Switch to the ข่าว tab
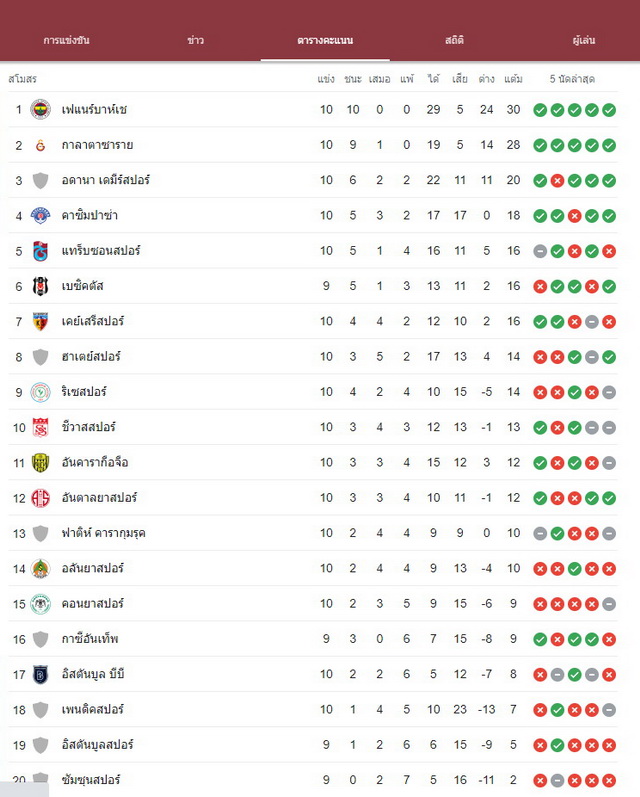640x797 pixels. (196, 40)
